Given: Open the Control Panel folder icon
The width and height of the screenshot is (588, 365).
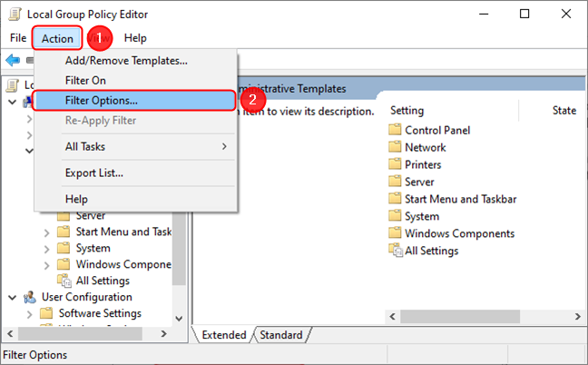Looking at the screenshot, I should click(395, 130).
